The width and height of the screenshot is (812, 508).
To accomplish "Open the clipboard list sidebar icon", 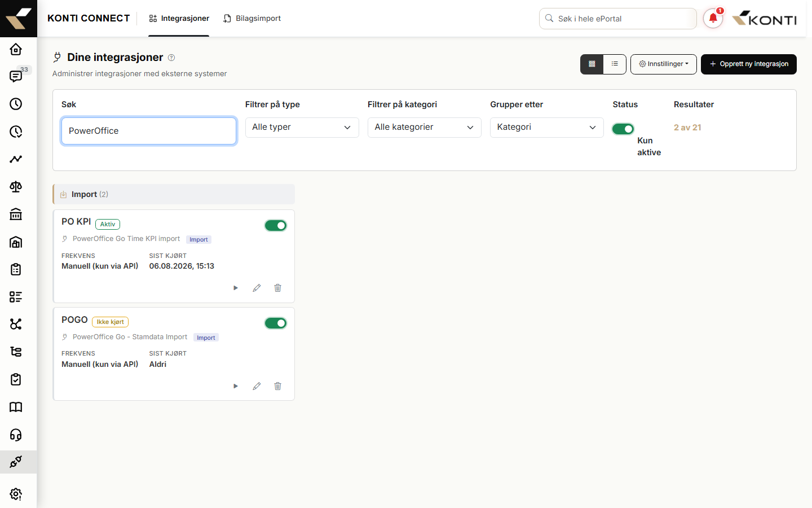I will click(16, 269).
